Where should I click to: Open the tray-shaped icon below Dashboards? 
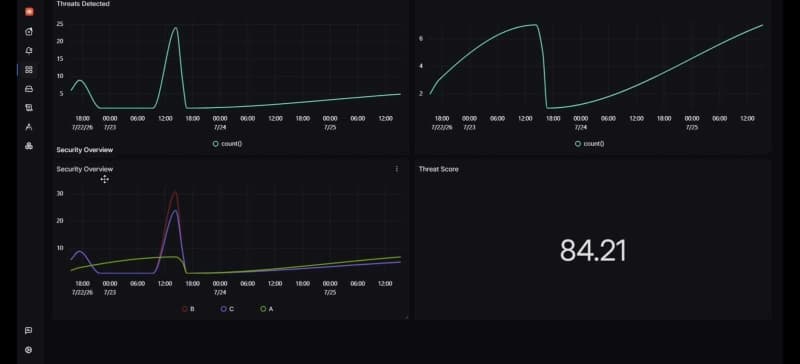point(29,89)
